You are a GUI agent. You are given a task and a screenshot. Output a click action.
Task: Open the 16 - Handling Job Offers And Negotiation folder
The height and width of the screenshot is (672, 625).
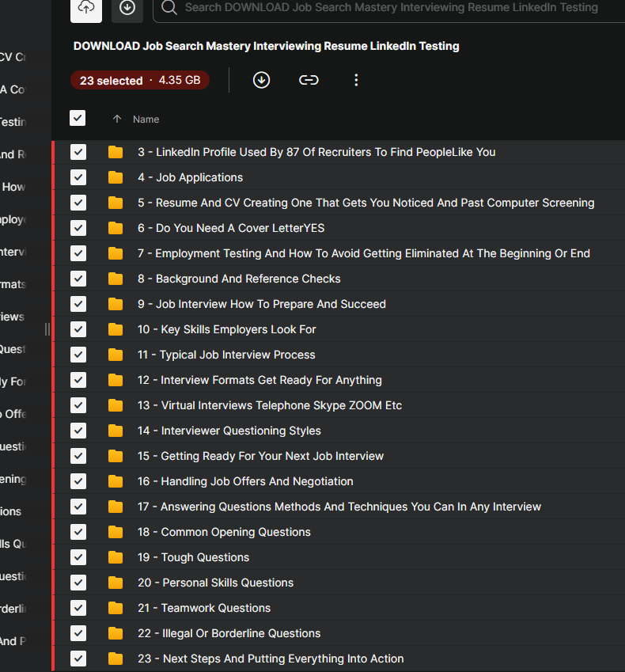point(257,481)
